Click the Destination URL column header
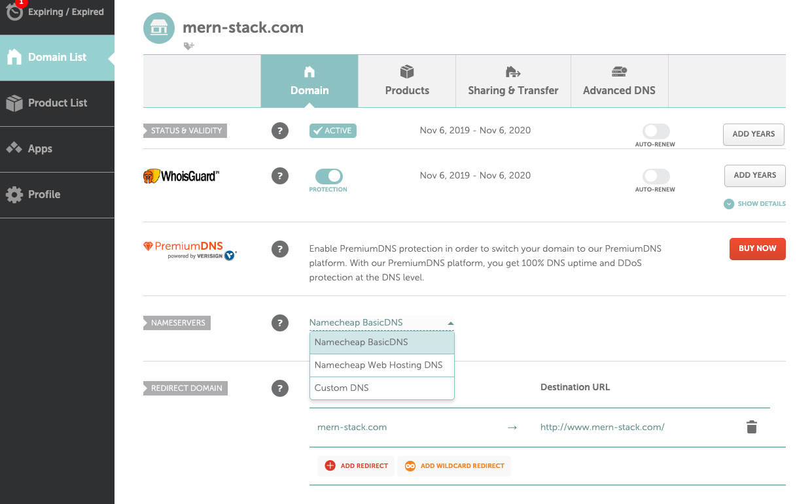812x504 pixels. point(575,387)
